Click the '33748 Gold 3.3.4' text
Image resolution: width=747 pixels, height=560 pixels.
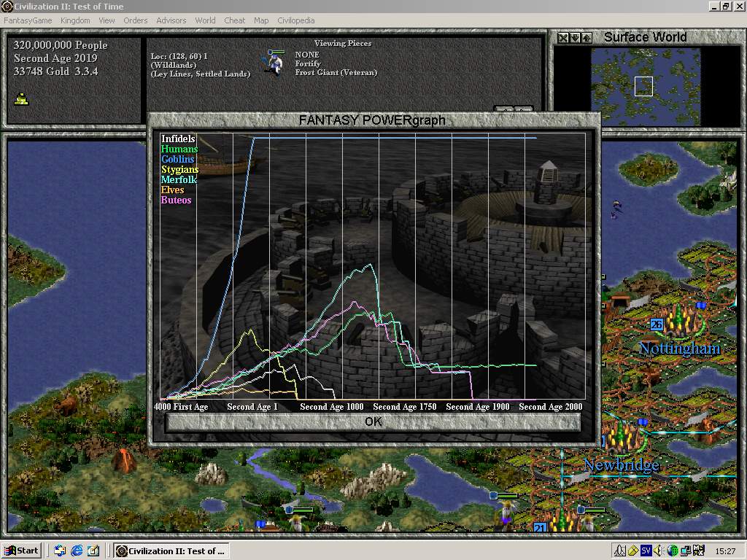pos(55,71)
